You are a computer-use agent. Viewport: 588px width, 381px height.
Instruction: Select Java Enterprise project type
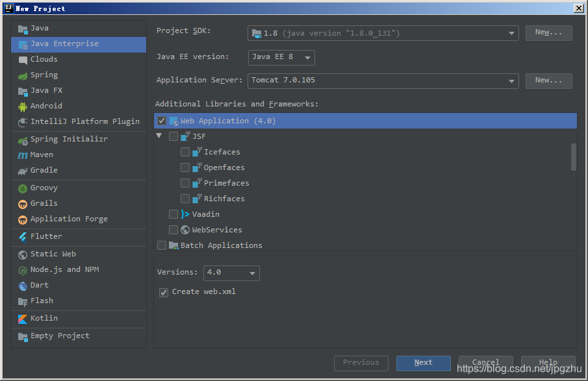(79, 44)
